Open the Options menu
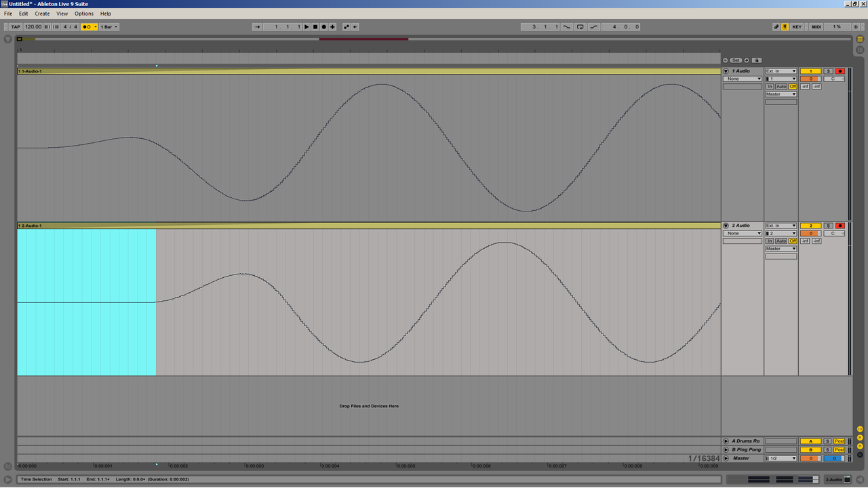 pyautogui.click(x=84, y=14)
